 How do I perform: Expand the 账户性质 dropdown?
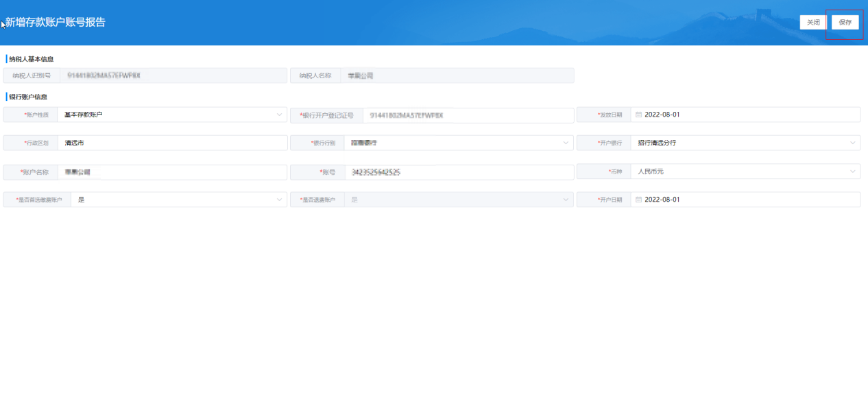coord(279,115)
